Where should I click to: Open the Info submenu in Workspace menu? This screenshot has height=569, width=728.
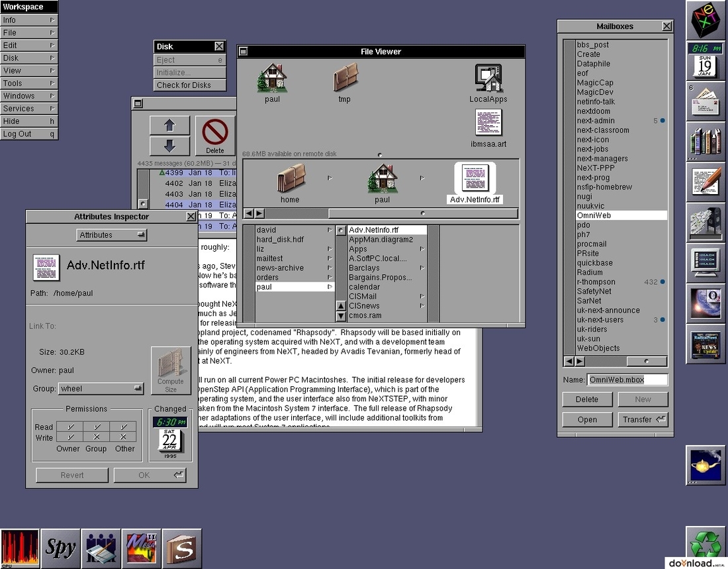(x=28, y=20)
